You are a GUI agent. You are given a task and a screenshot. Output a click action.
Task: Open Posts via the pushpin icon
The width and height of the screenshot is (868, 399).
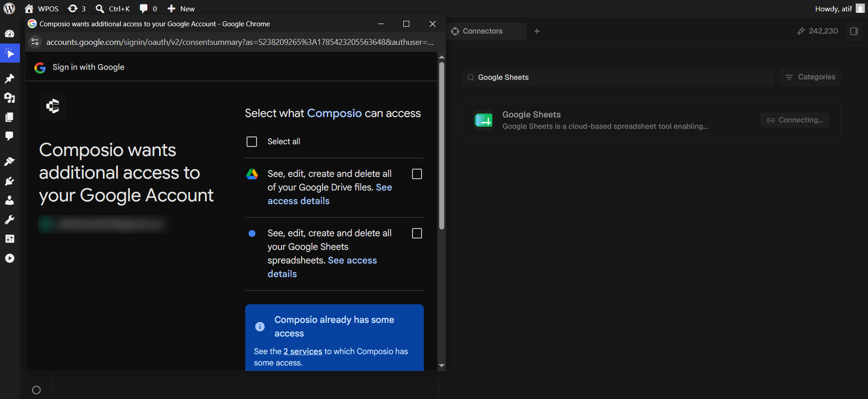[10, 78]
